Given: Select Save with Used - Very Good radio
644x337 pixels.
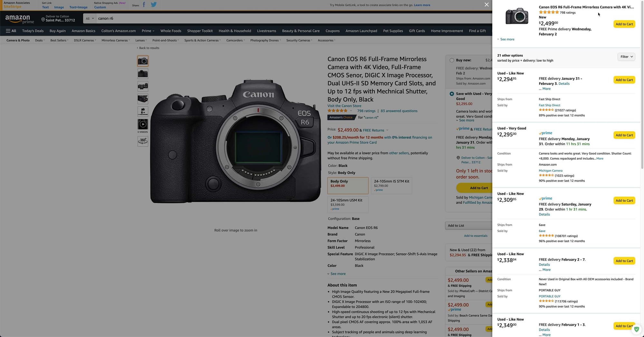Looking at the screenshot, I should click(x=452, y=94).
